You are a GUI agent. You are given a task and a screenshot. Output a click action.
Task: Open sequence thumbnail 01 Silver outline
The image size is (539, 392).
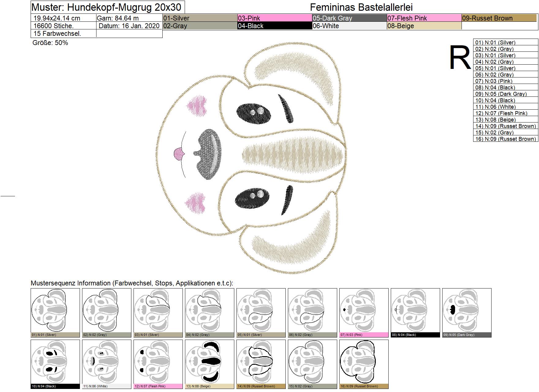coord(55,313)
